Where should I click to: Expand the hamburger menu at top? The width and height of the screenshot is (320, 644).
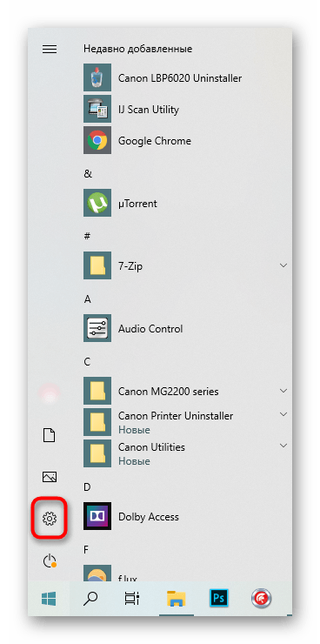50,50
